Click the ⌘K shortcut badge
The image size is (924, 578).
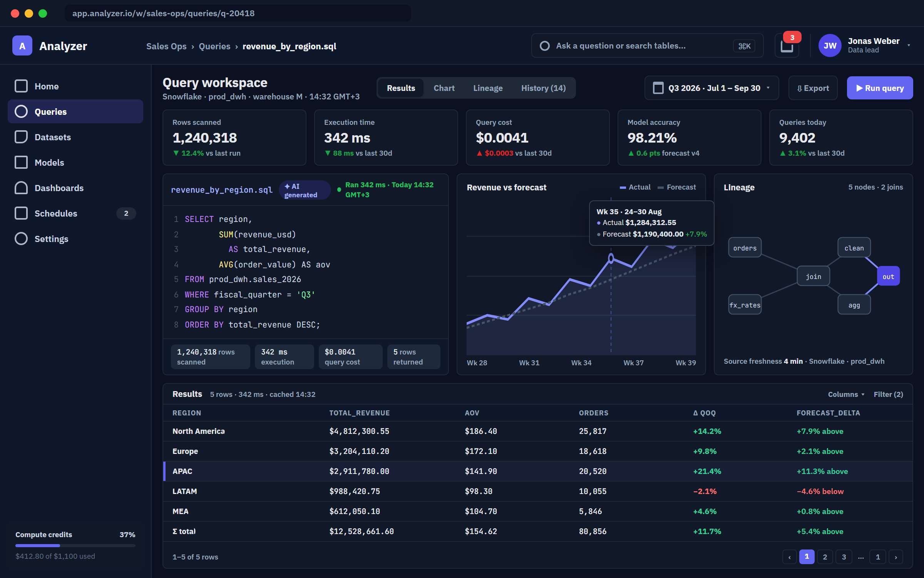744,46
